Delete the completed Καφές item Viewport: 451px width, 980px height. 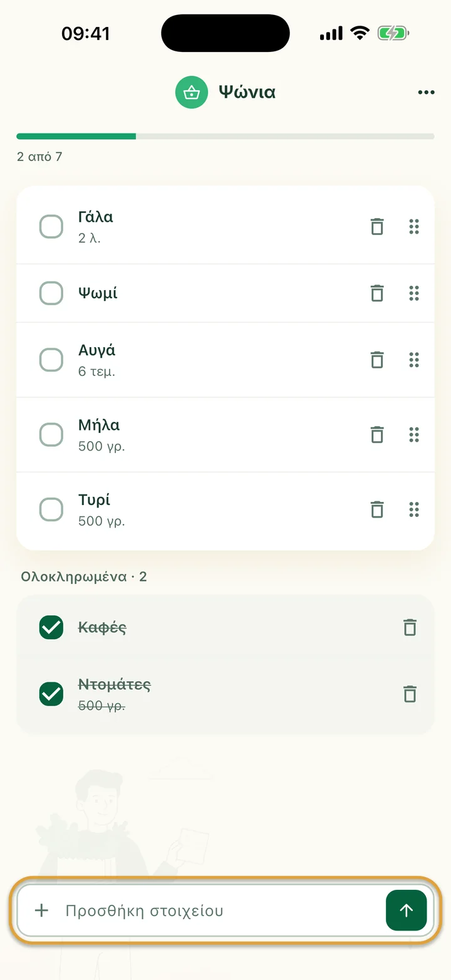[x=410, y=627]
